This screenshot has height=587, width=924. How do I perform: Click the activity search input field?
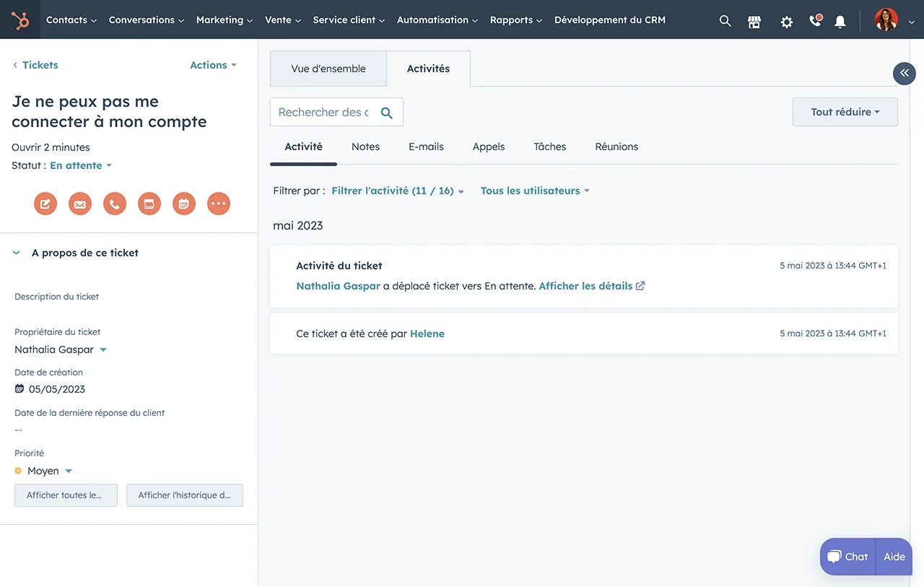pos(323,112)
